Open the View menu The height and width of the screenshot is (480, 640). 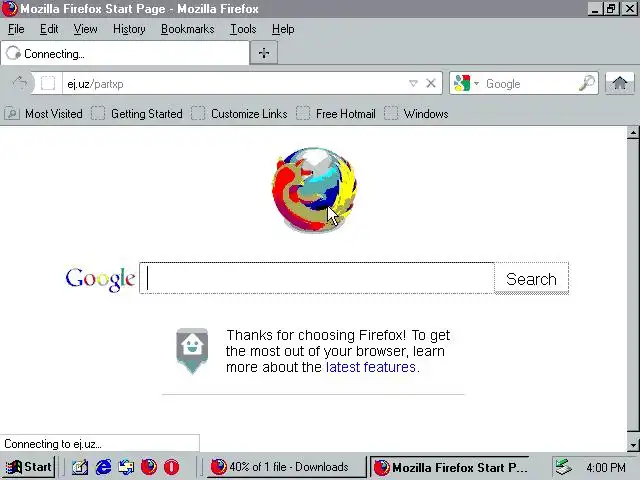click(85, 29)
